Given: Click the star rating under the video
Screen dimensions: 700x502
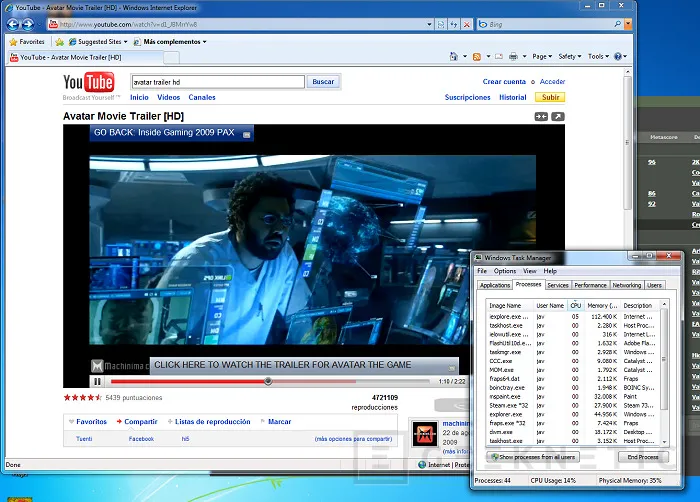Looking at the screenshot, I should click(83, 397).
